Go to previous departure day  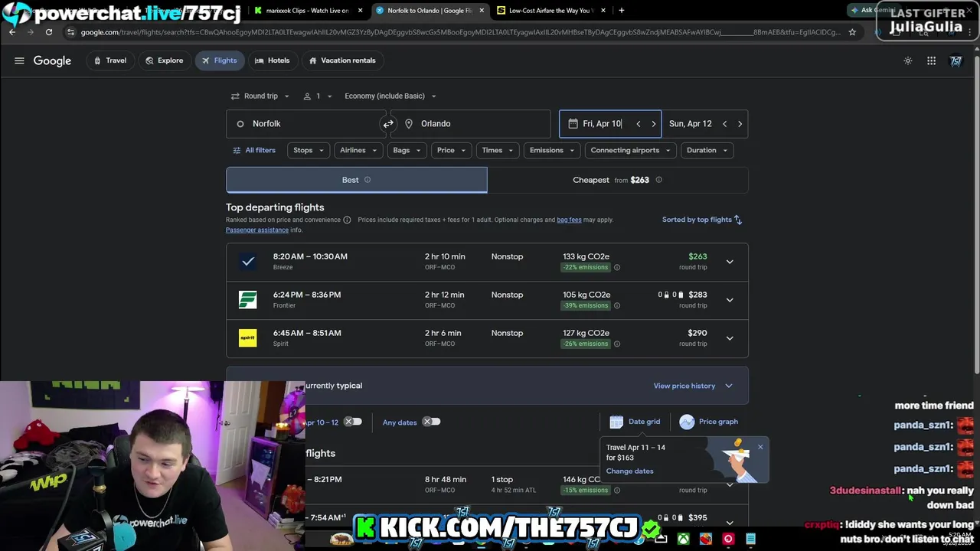point(639,123)
